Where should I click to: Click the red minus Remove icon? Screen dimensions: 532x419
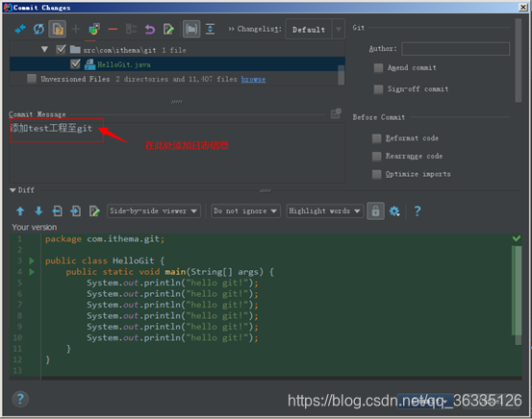113,29
